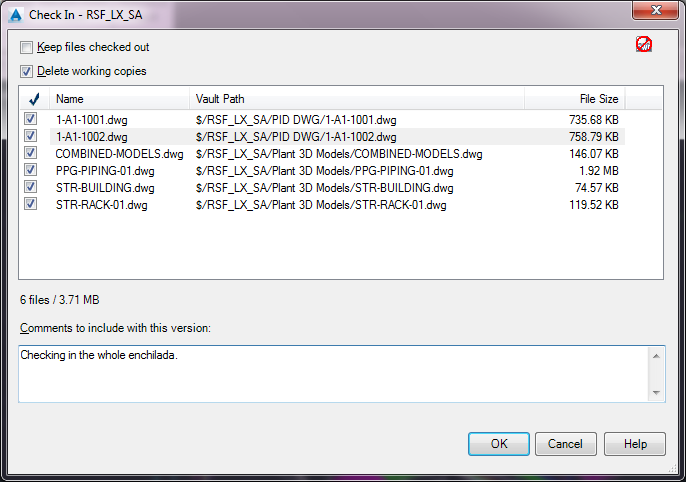Screen dimensions: 686x482
Task: Click the red no-entry icon at top right
Action: pos(644,44)
